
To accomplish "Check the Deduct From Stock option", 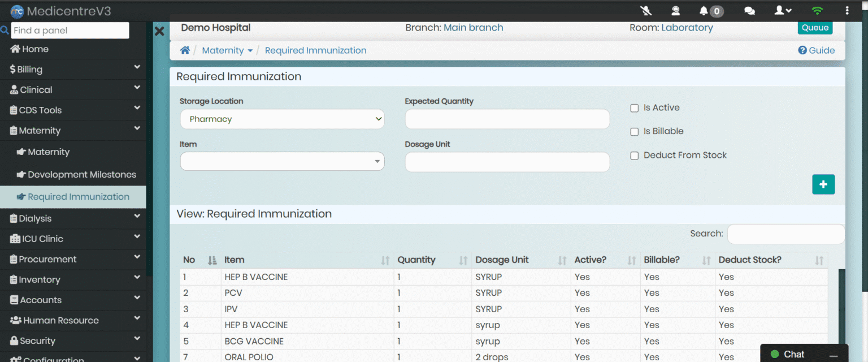I will tap(635, 156).
